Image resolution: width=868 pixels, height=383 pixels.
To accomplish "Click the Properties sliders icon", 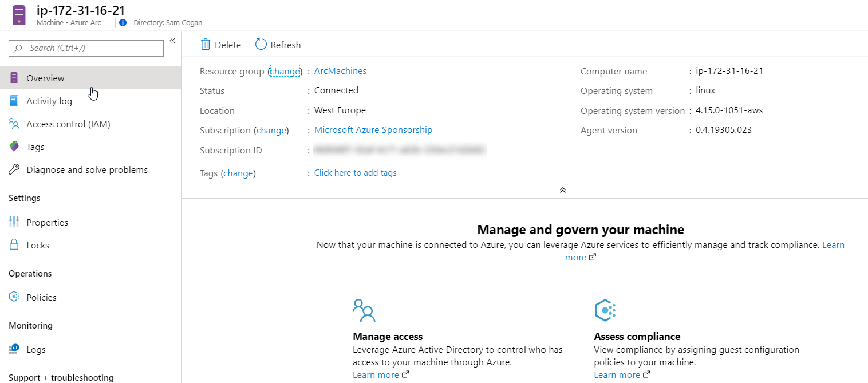I will [x=14, y=222].
